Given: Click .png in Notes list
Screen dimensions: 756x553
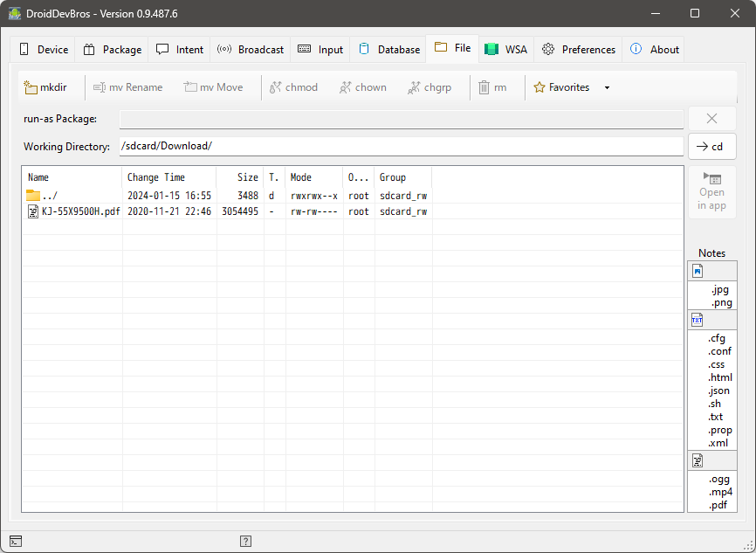Looking at the screenshot, I should pos(722,302).
